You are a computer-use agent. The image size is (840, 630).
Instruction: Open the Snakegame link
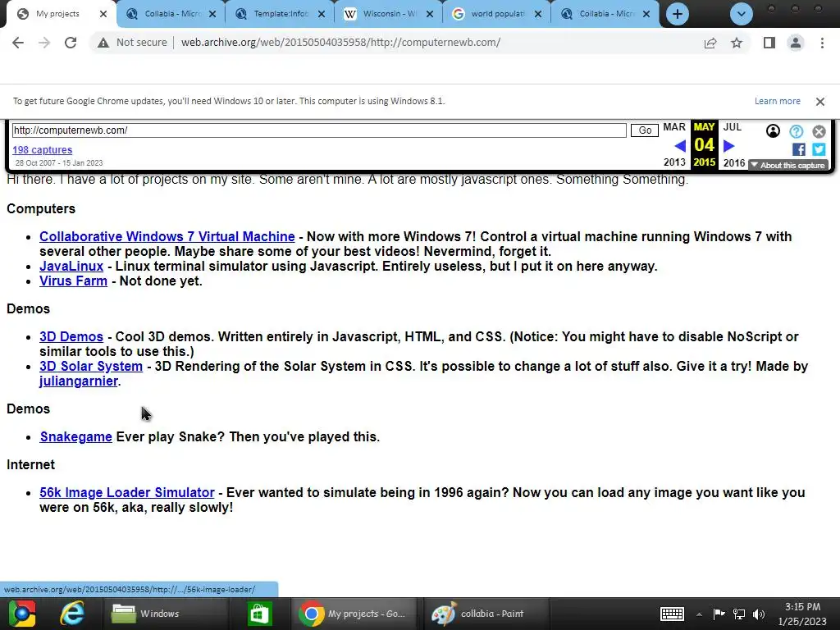[x=76, y=436]
